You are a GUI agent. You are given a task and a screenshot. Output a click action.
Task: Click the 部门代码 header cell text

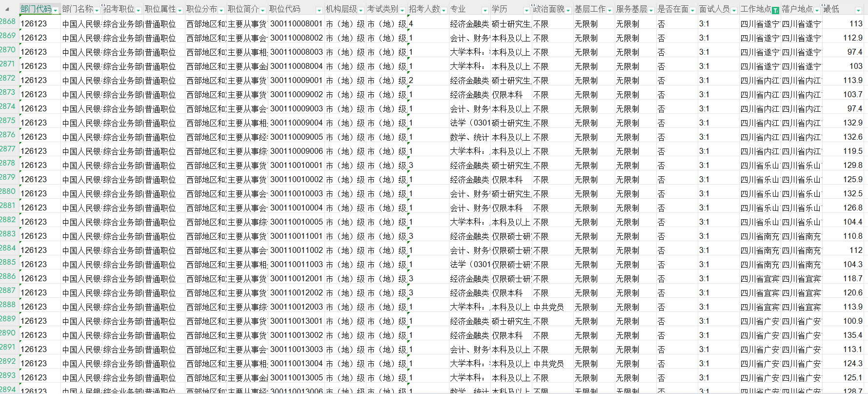(36, 9)
